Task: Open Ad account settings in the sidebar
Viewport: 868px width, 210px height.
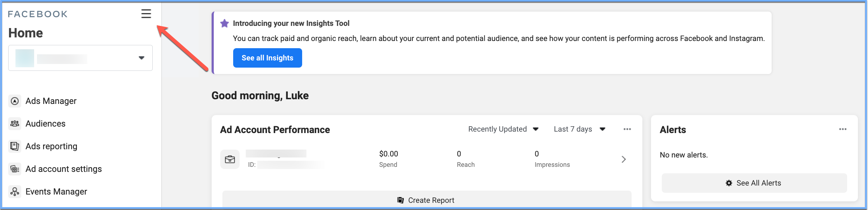Action: [64, 169]
